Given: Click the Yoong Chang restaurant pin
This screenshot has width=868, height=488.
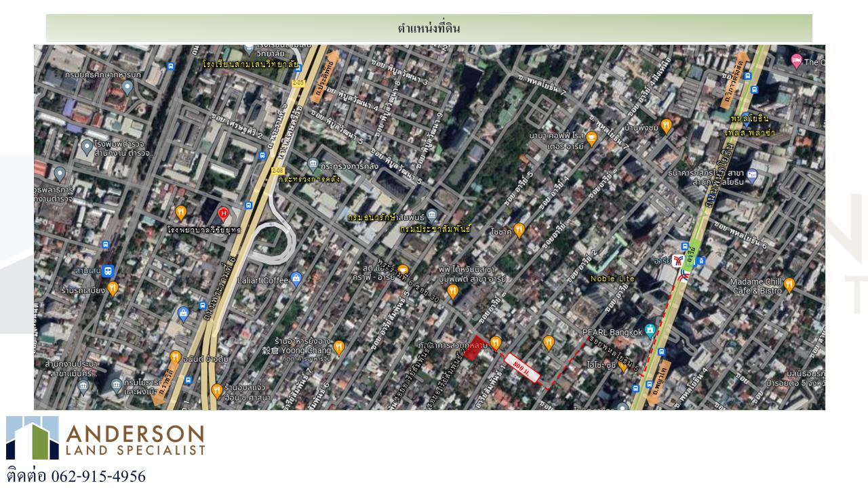Looking at the screenshot, I should (340, 348).
